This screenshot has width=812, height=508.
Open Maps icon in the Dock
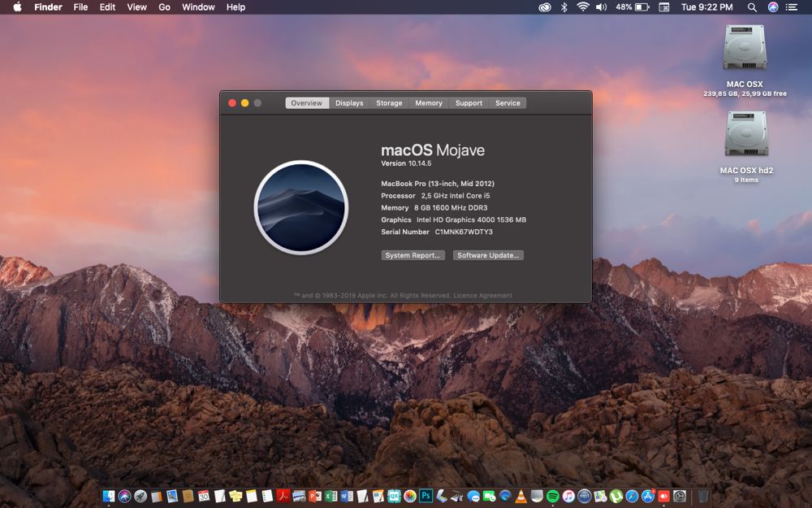tap(600, 496)
